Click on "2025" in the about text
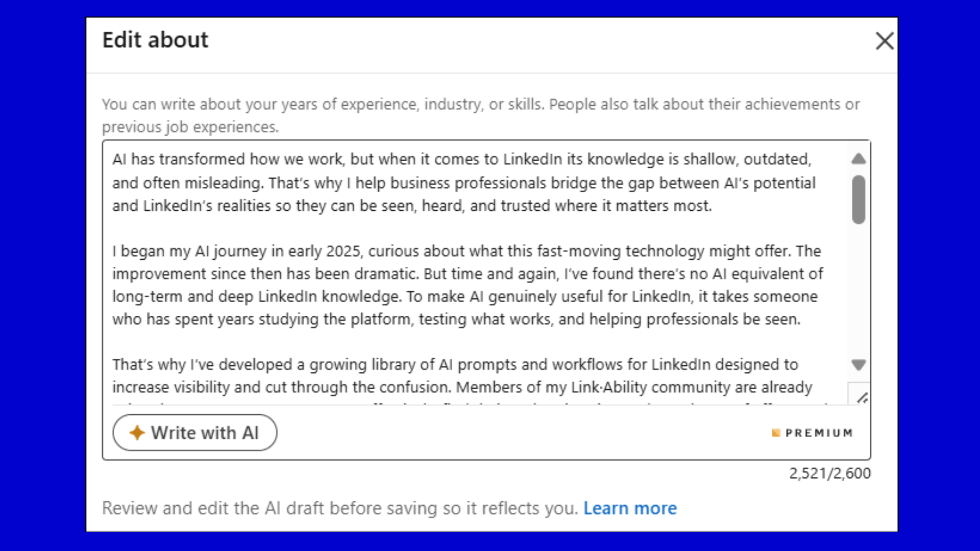 click(343, 251)
